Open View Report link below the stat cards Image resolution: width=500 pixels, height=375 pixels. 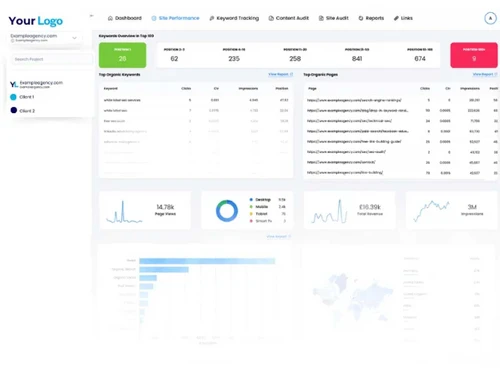(x=279, y=237)
